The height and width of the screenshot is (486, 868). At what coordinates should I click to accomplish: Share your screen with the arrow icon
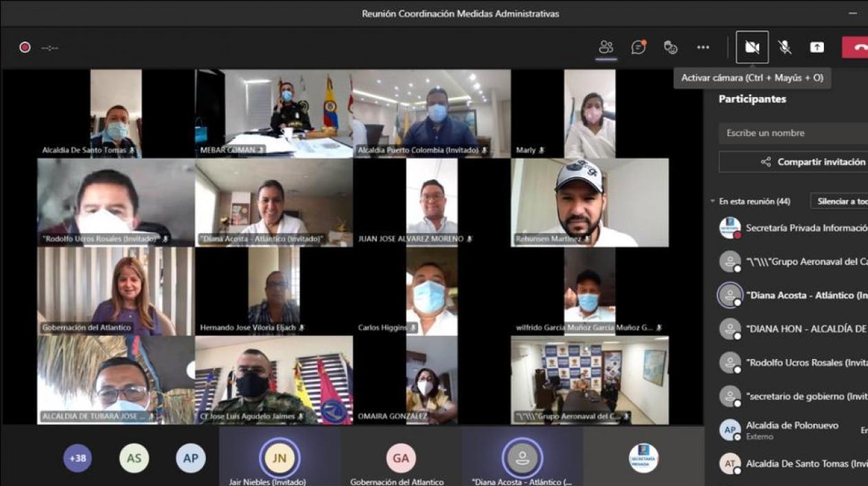click(818, 46)
